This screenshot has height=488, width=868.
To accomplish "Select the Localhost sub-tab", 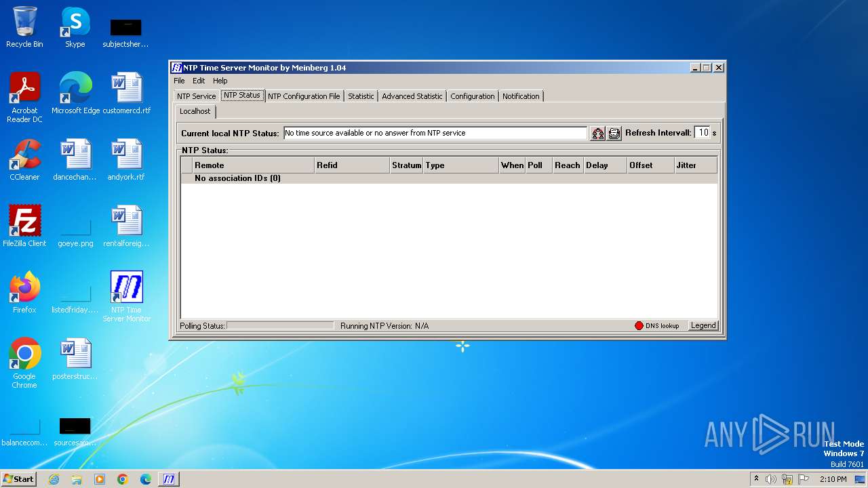I will [195, 111].
